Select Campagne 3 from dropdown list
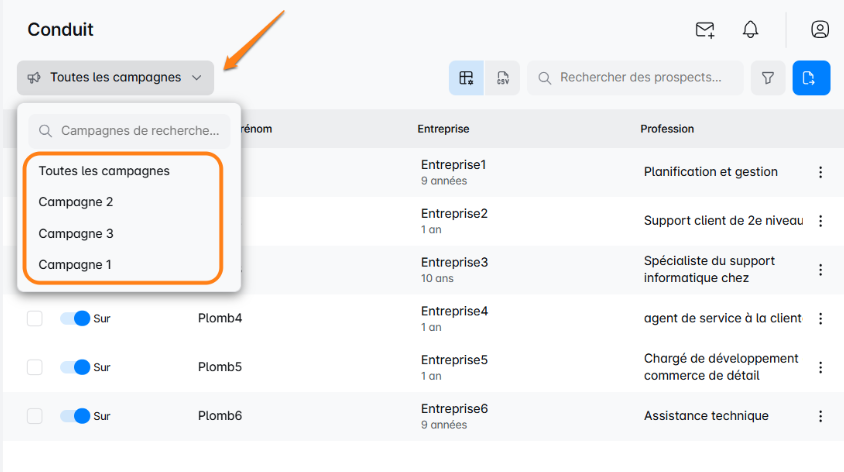 (x=76, y=234)
